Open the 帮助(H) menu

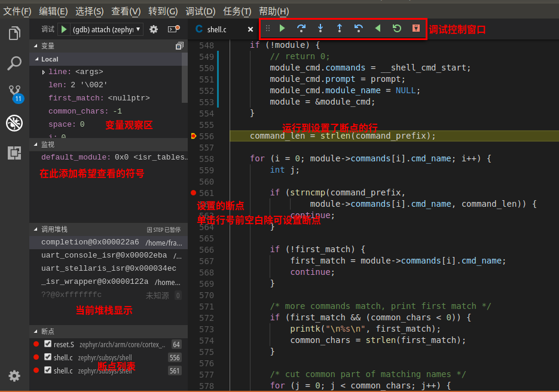coord(274,11)
